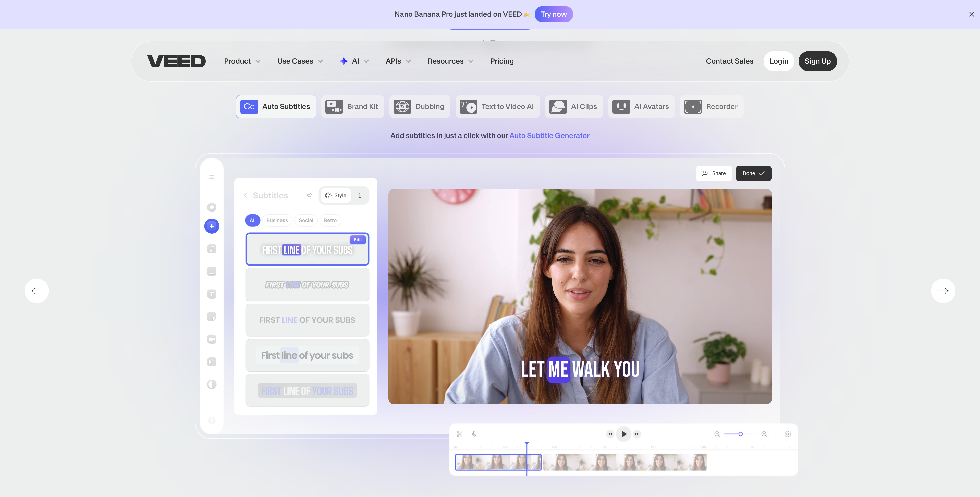980x497 pixels.
Task: Click the text T sidebar icon
Action: click(212, 294)
